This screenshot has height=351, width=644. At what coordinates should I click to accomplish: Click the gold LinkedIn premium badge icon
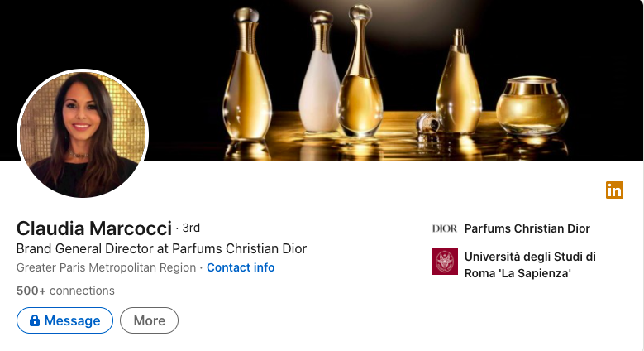[x=614, y=190]
